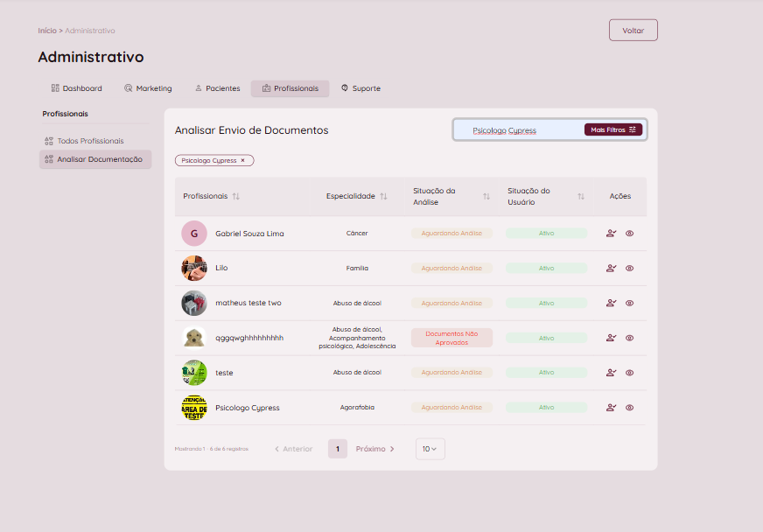Sort by Situação da Análise column

coord(486,197)
